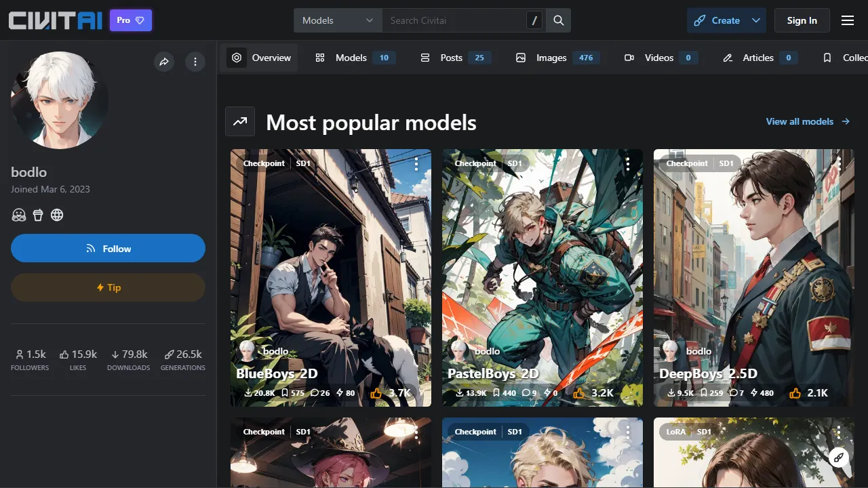Click the Civitai logo
This screenshot has height=488, width=868.
tap(56, 20)
